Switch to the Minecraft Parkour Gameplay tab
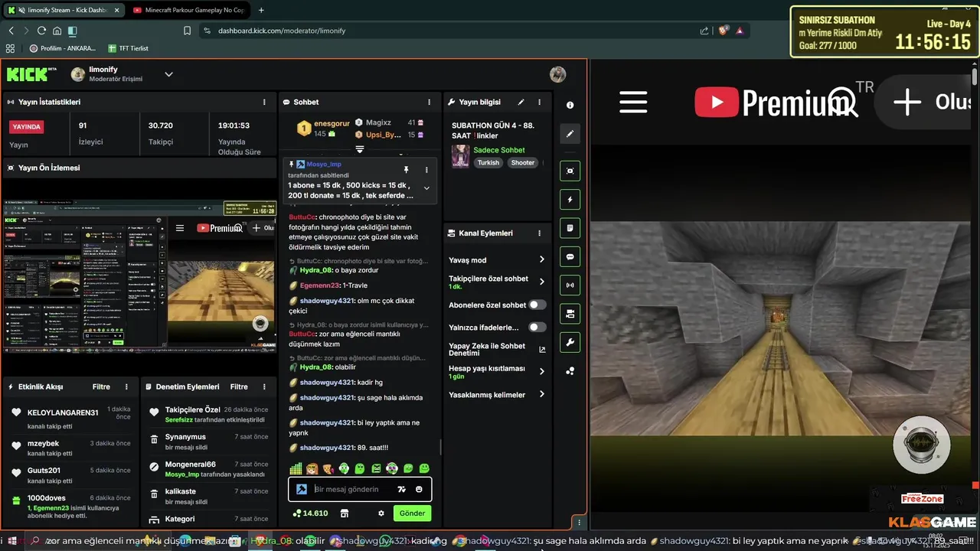Viewport: 980px width, 551px height. pyautogui.click(x=188, y=10)
